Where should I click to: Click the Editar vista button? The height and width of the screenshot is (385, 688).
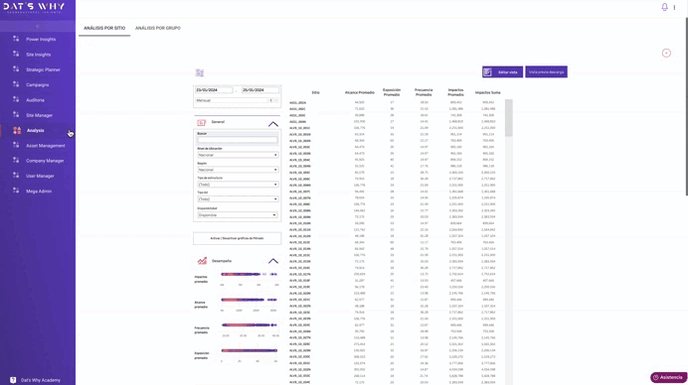click(502, 72)
